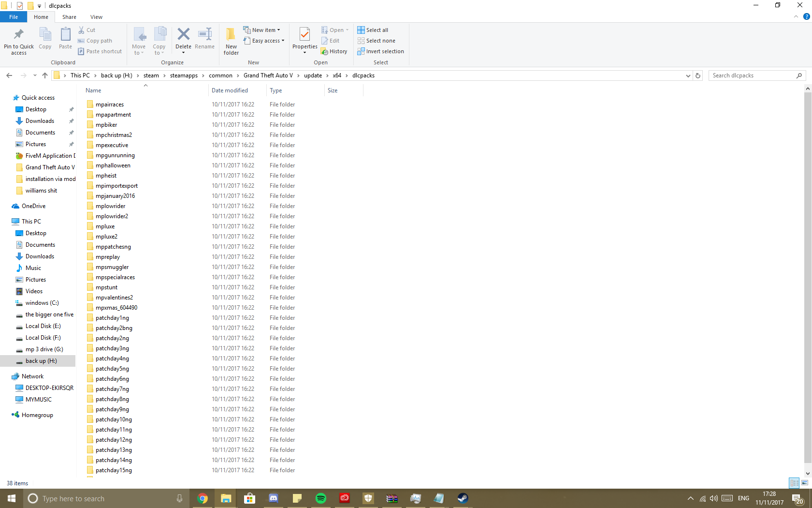812x508 pixels.
Task: Open Spotify from the taskbar
Action: [320, 498]
